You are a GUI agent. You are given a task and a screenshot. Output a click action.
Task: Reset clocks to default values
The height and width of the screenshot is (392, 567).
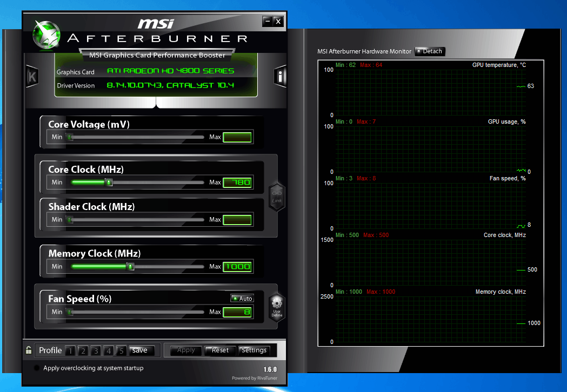point(219,350)
